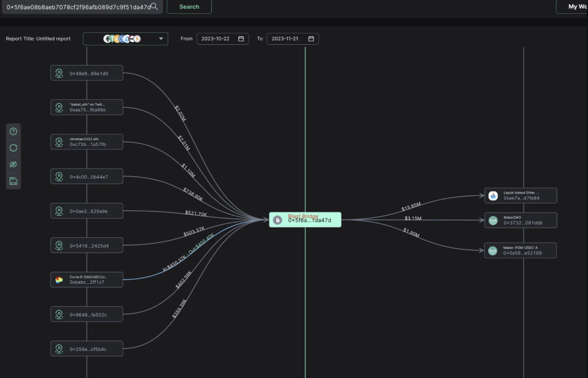This screenshot has width=588, height=378.
Task: Click the save report floppy icon
Action: click(14, 181)
